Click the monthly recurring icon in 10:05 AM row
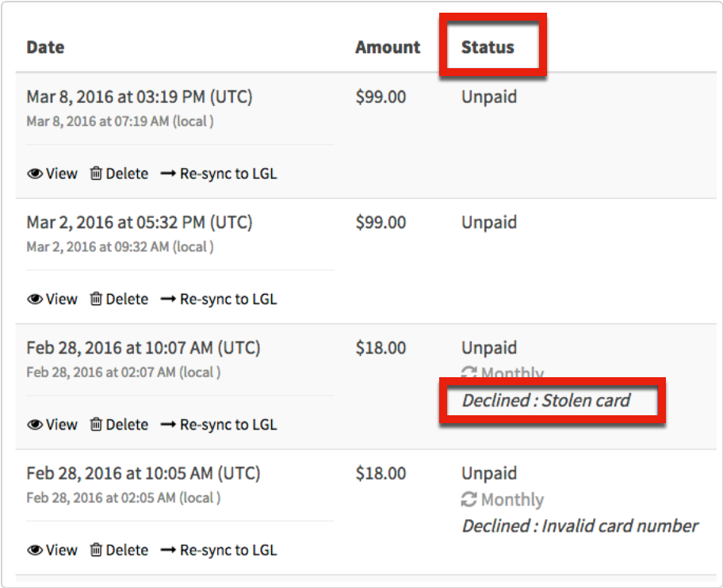Image resolution: width=723 pixels, height=588 pixels. click(x=469, y=499)
